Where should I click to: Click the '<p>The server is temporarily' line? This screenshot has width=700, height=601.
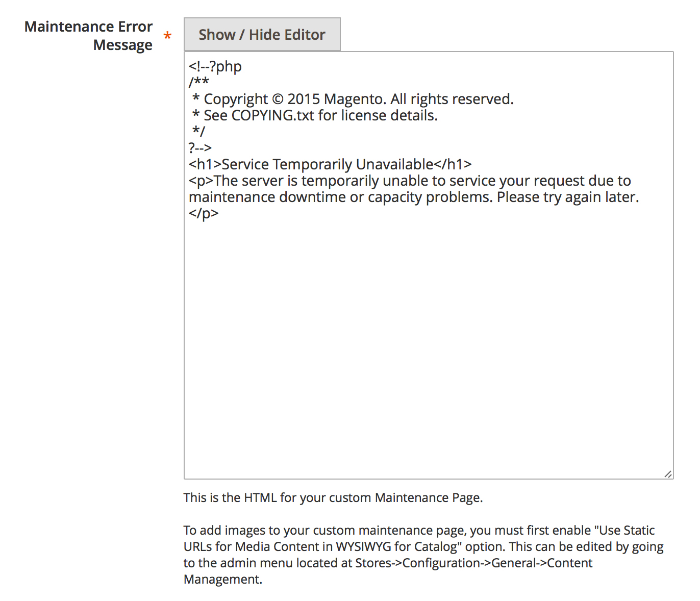point(410,181)
